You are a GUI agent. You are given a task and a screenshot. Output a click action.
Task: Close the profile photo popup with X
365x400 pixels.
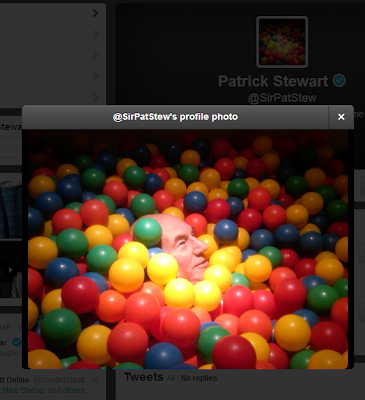[x=341, y=117]
